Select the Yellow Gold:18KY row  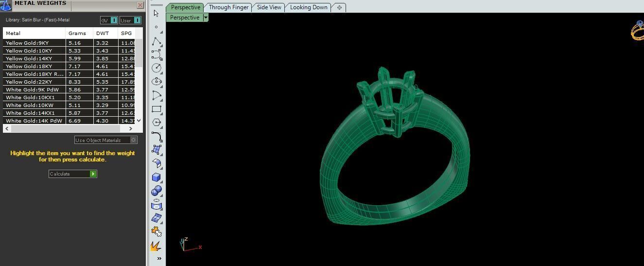click(69, 66)
